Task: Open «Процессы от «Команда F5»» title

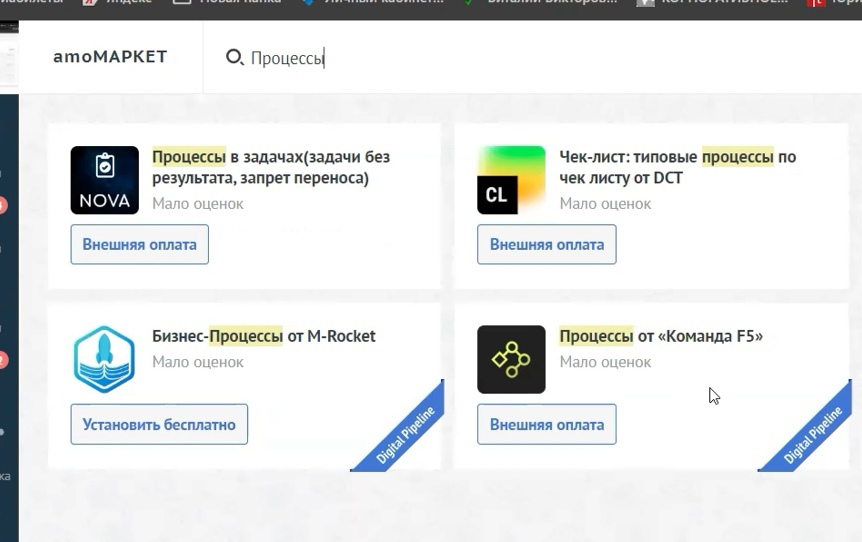Action: pos(661,336)
